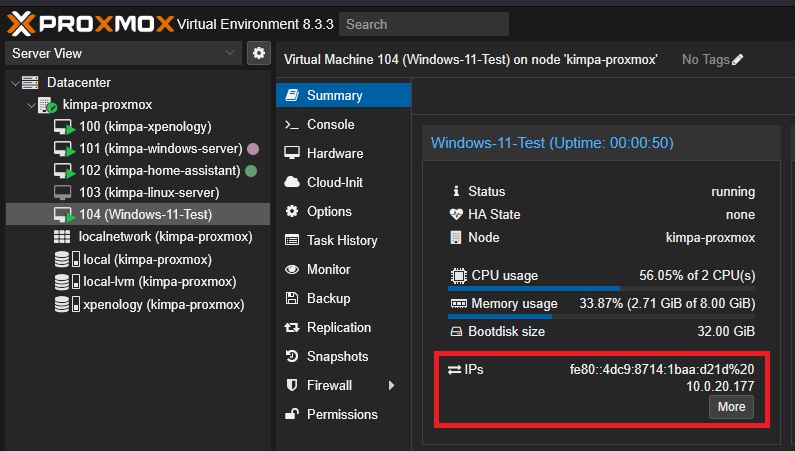Open the Server View dropdown
The width and height of the screenshot is (795, 451).
(123, 53)
